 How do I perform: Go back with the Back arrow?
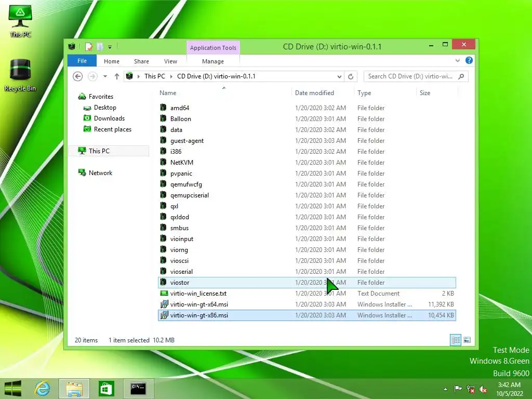coord(78,76)
